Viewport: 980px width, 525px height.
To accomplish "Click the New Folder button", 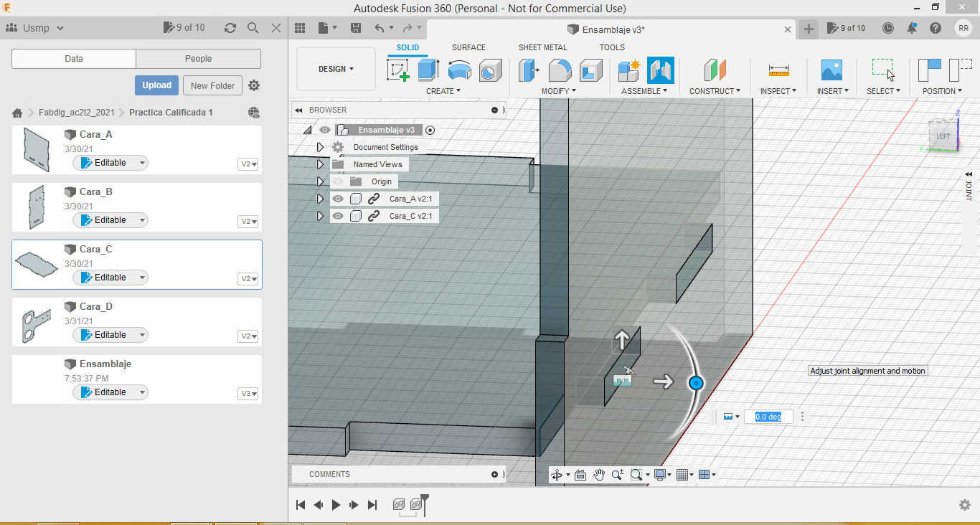I will tap(212, 85).
